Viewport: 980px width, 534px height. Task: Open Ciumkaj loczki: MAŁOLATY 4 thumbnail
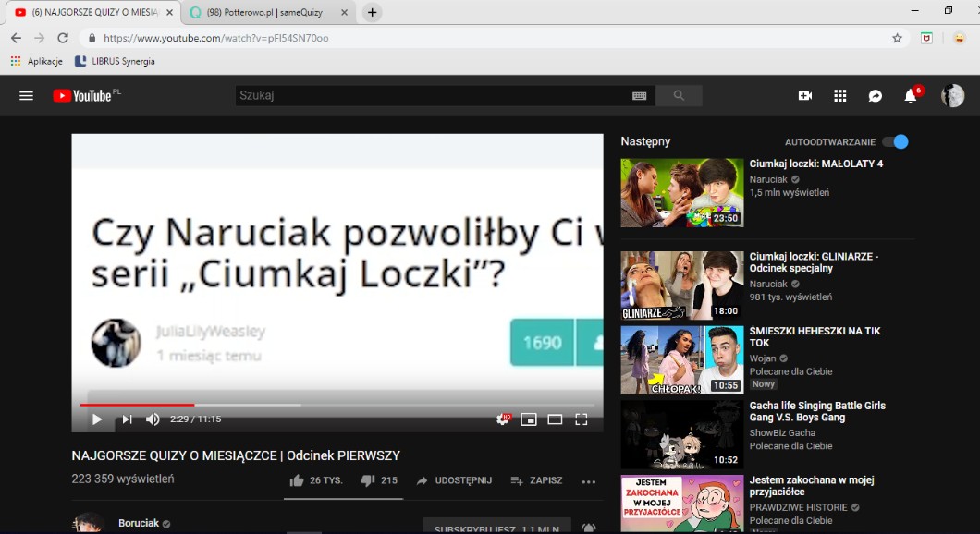coord(681,193)
